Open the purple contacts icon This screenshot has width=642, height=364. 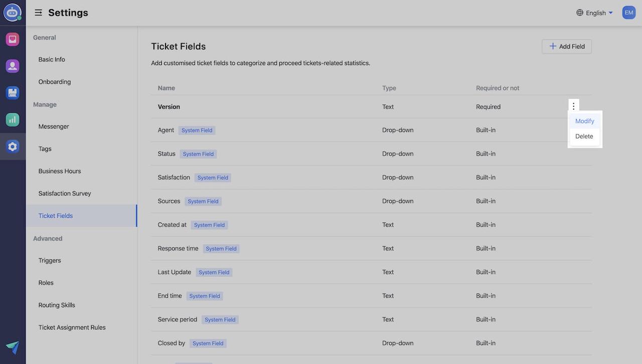click(13, 66)
